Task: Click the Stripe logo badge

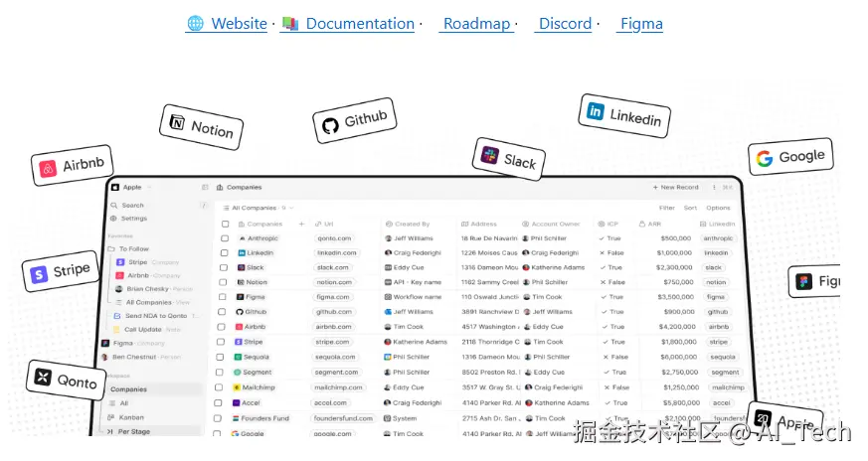Action: tap(61, 271)
